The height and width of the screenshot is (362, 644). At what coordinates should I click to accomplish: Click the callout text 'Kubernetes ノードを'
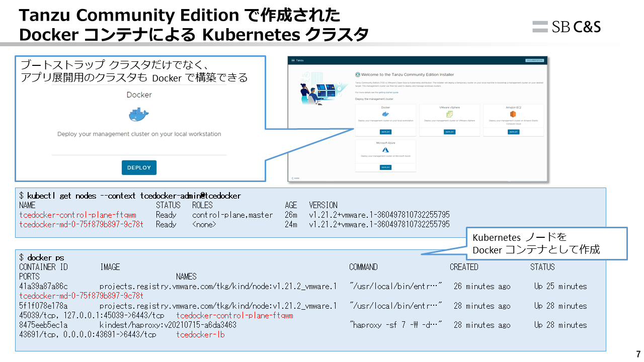coord(520,237)
